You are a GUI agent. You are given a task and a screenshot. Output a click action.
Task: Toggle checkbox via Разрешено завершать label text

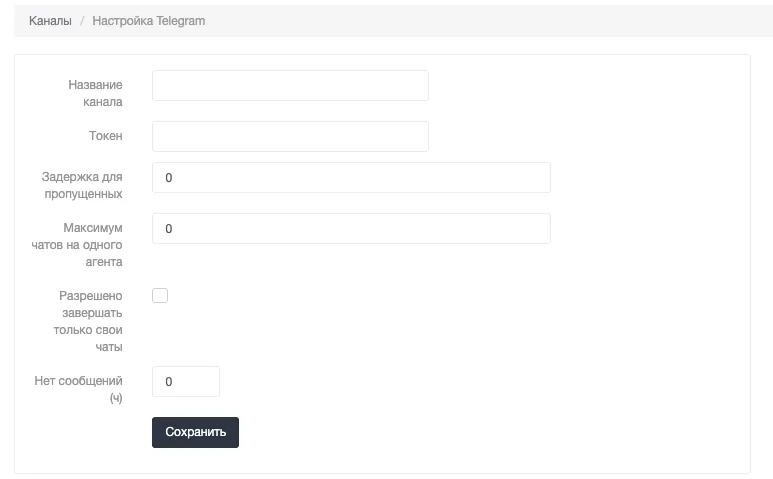tap(90, 321)
